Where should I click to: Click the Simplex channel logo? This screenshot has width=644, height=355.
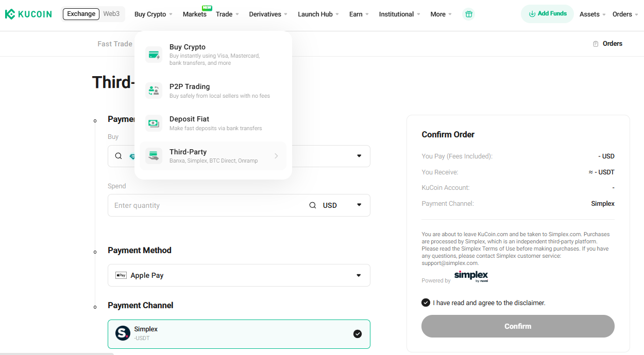tap(123, 333)
